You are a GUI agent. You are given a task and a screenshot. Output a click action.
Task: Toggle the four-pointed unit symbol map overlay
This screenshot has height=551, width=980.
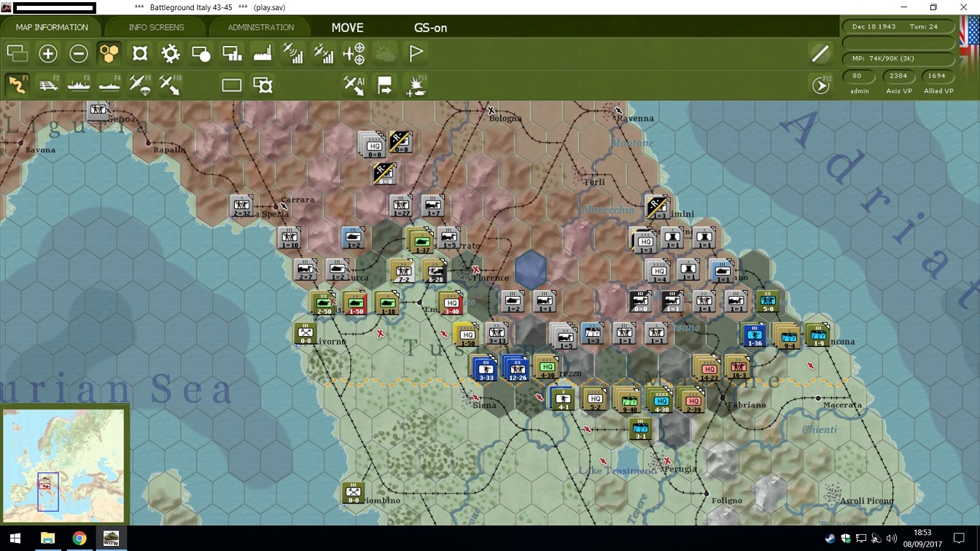(x=140, y=53)
